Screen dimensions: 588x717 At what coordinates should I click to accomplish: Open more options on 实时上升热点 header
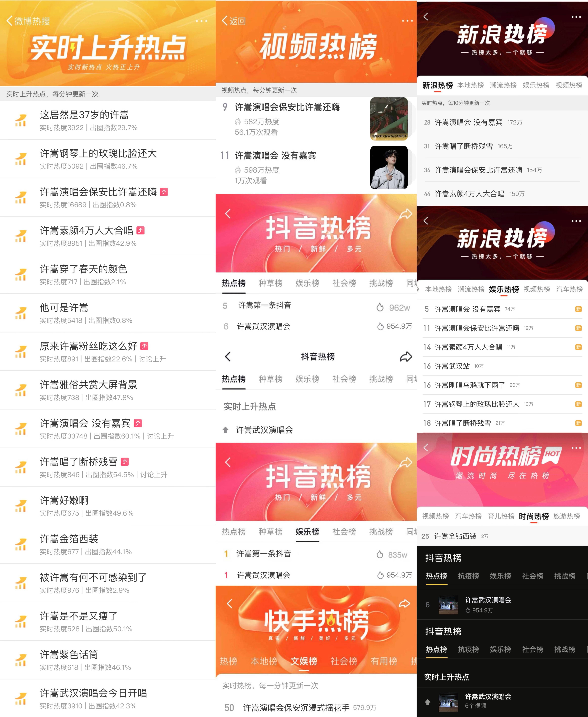click(x=202, y=21)
